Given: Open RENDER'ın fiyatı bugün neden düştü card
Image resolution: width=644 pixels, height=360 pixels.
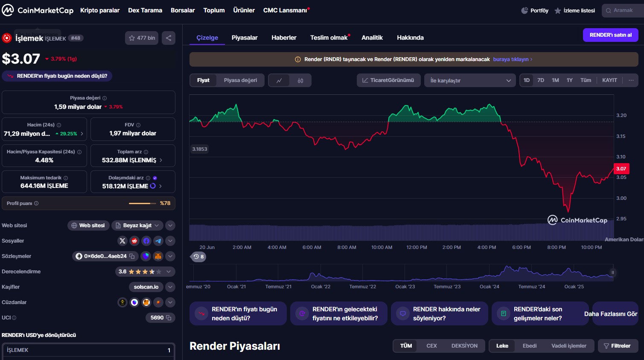Looking at the screenshot, I should 238,314.
